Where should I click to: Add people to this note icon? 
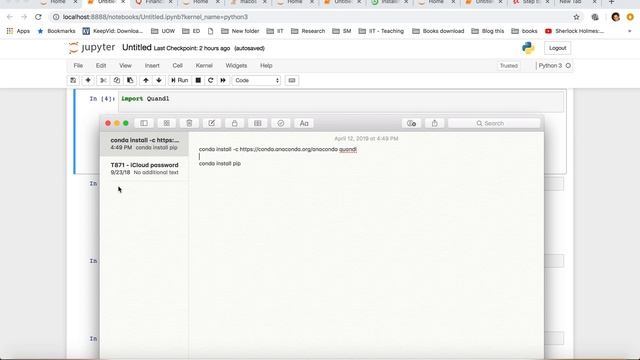(411, 123)
